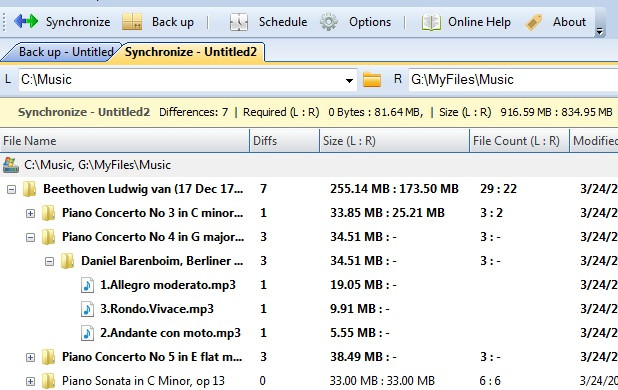Click the Options toolbar label

(370, 22)
